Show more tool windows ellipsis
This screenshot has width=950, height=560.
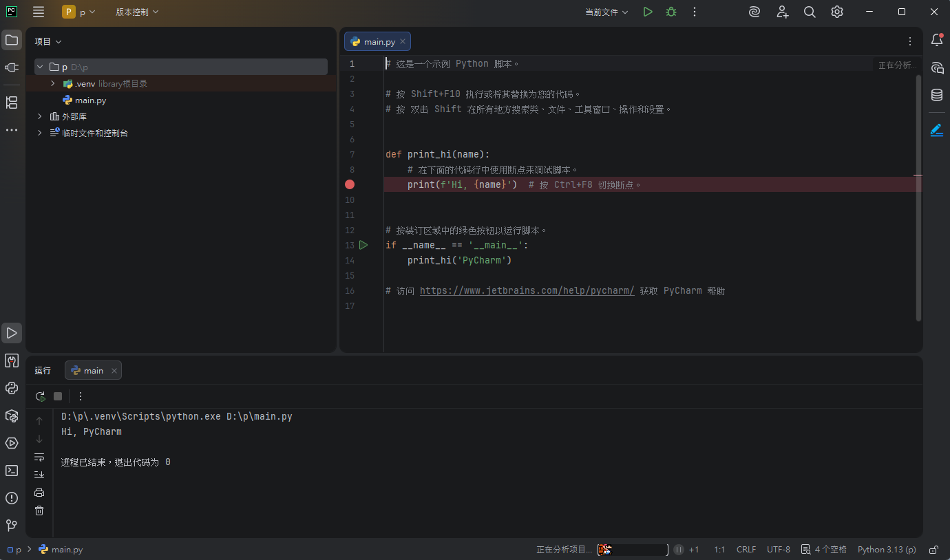(x=12, y=129)
